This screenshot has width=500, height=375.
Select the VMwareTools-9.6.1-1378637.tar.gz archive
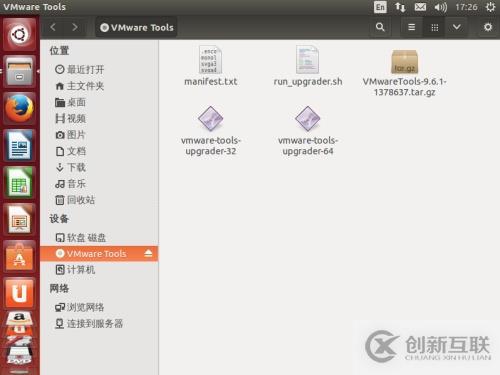404,72
